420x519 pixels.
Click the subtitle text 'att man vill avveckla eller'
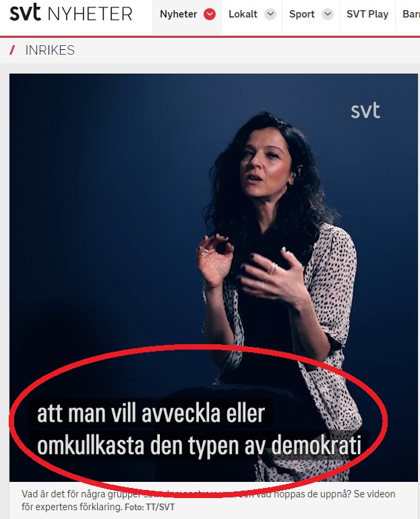[x=151, y=414]
